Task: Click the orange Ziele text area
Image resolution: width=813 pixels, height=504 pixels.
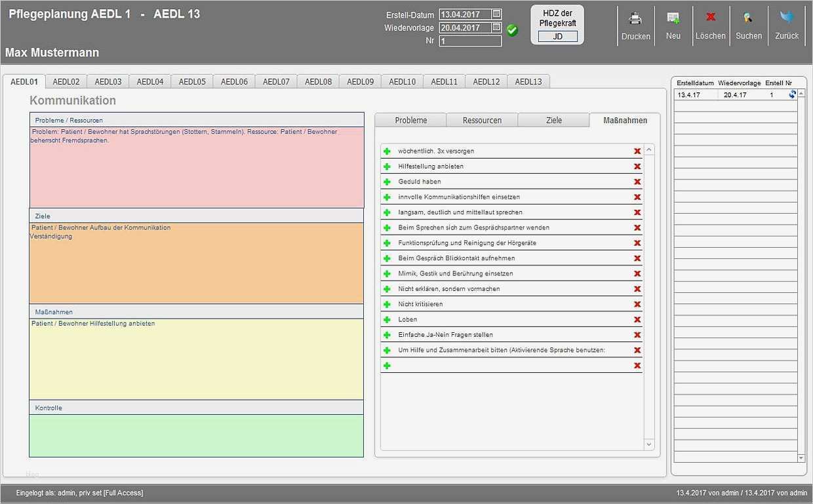Action: click(197, 263)
